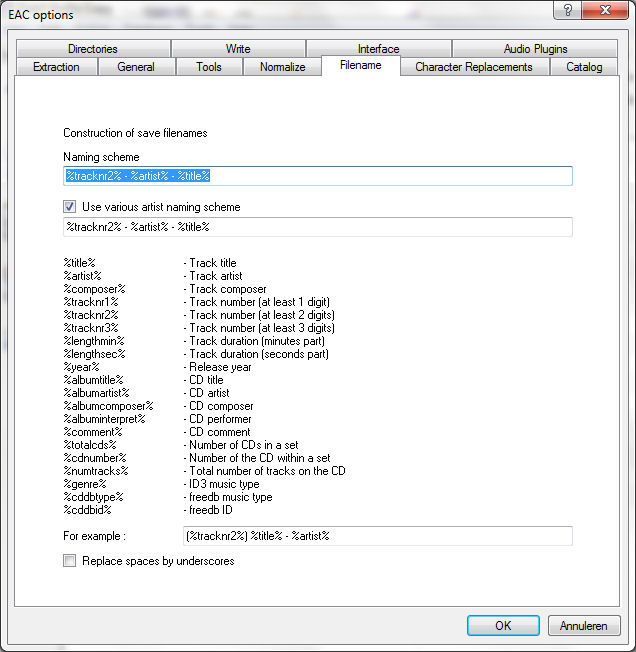Open the Normalize tab
The image size is (636, 652).
[x=283, y=67]
